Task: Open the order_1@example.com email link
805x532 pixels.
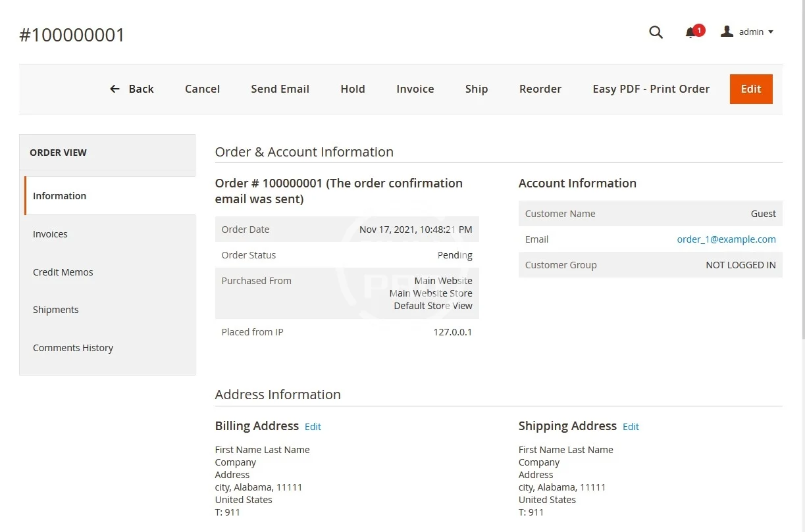Action: coord(726,239)
